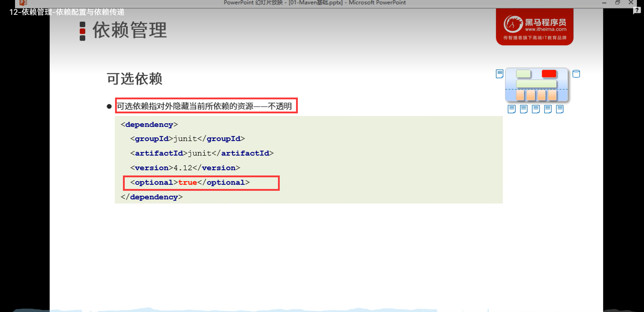Click the artifactId junit code line
Screen dimensions: 644x312
(202, 153)
